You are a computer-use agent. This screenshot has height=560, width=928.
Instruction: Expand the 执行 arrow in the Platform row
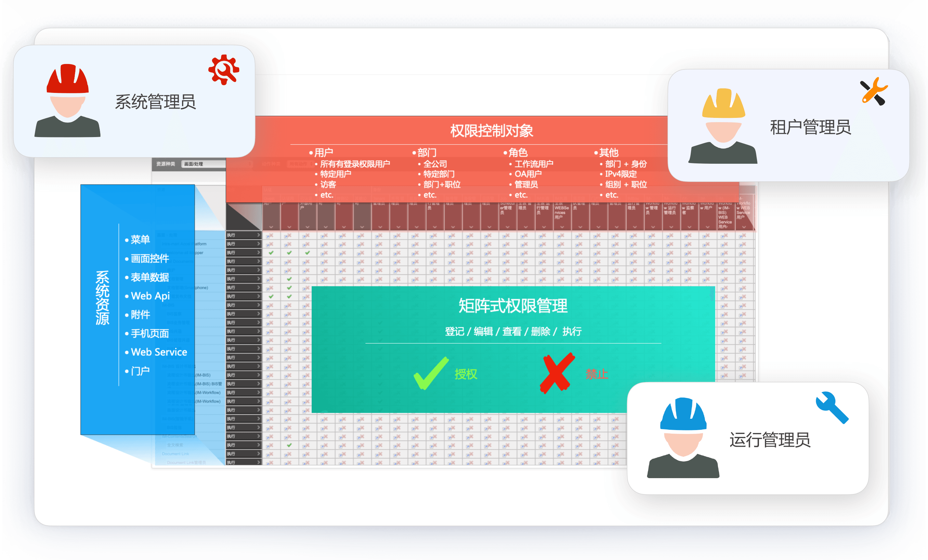[x=258, y=244]
